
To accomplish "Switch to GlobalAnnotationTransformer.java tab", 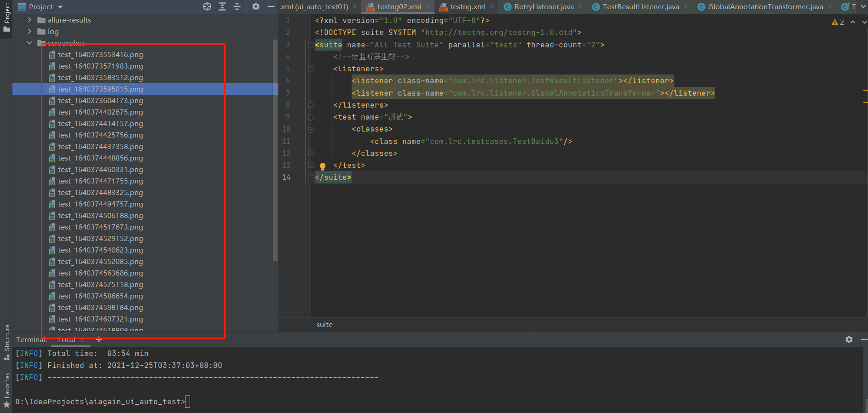I will [x=765, y=6].
